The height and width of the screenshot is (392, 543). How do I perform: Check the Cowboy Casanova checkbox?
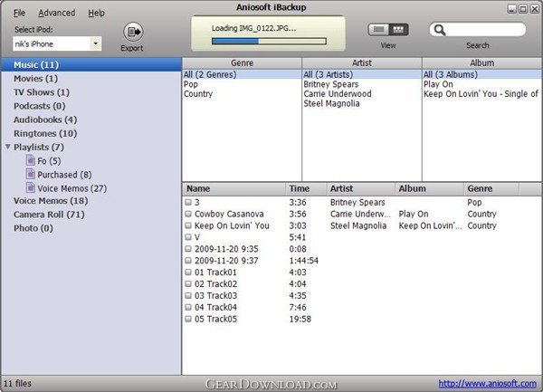pos(188,214)
